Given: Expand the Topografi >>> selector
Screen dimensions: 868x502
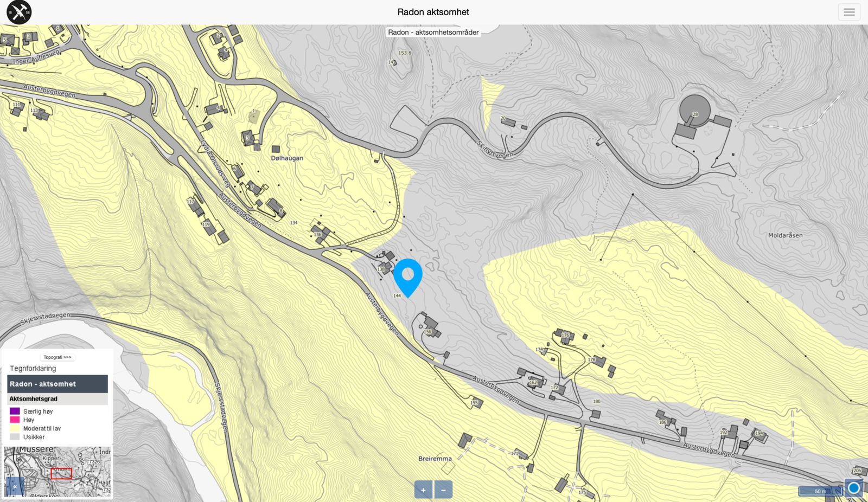Looking at the screenshot, I should 58,357.
